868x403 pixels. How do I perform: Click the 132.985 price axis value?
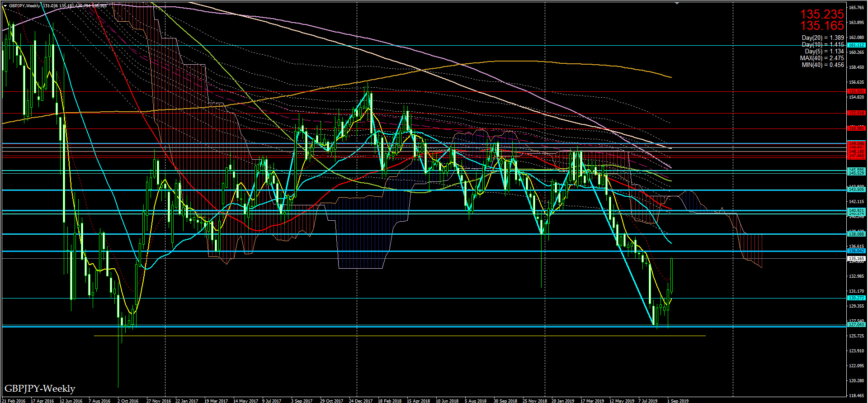857,276
